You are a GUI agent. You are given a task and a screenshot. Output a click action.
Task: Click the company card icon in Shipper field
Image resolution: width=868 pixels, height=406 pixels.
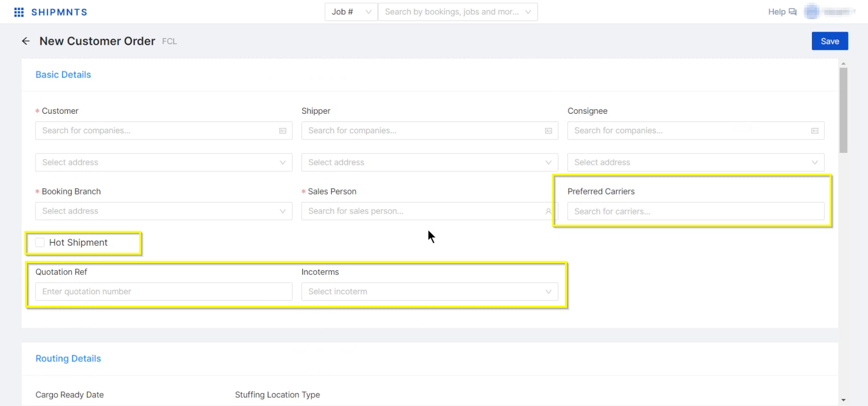click(548, 131)
